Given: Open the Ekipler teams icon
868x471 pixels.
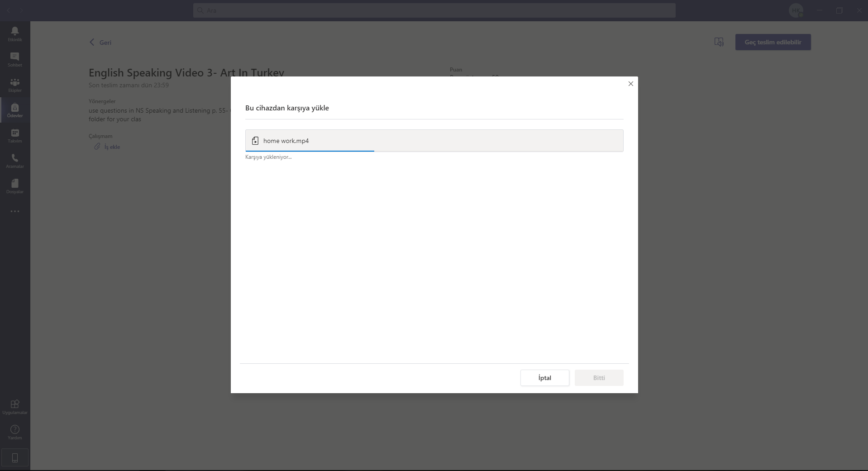Looking at the screenshot, I should (15, 82).
